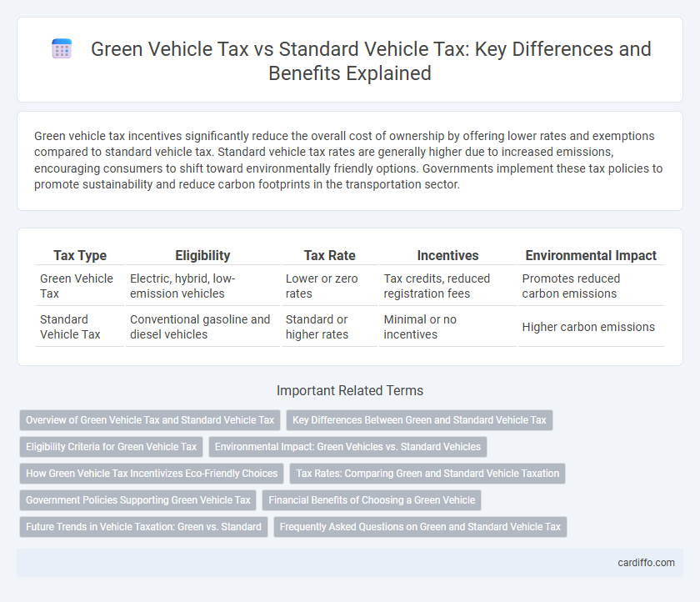Open 'Key Differences Between Green and Standard Vehicle Tax'
Image resolution: width=700 pixels, height=602 pixels.
[x=419, y=420]
